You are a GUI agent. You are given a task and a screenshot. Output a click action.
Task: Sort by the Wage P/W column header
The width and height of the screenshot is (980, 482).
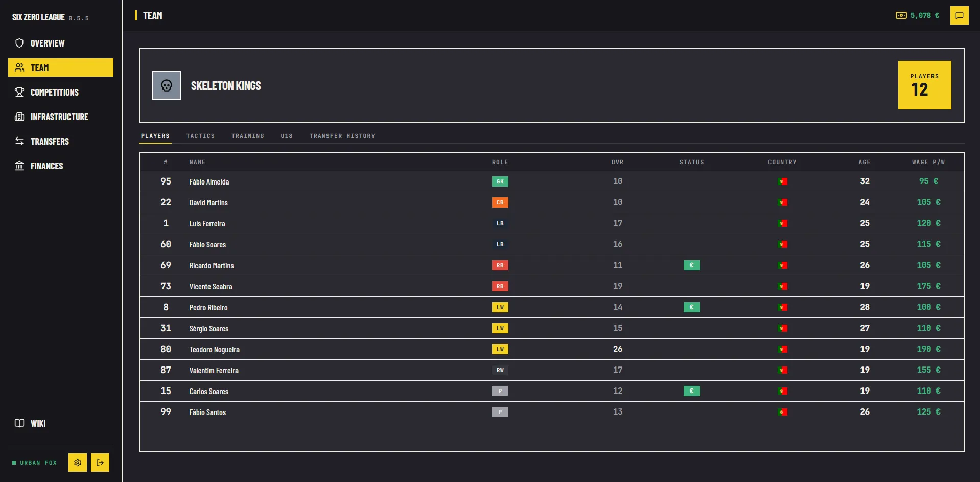[928, 162]
